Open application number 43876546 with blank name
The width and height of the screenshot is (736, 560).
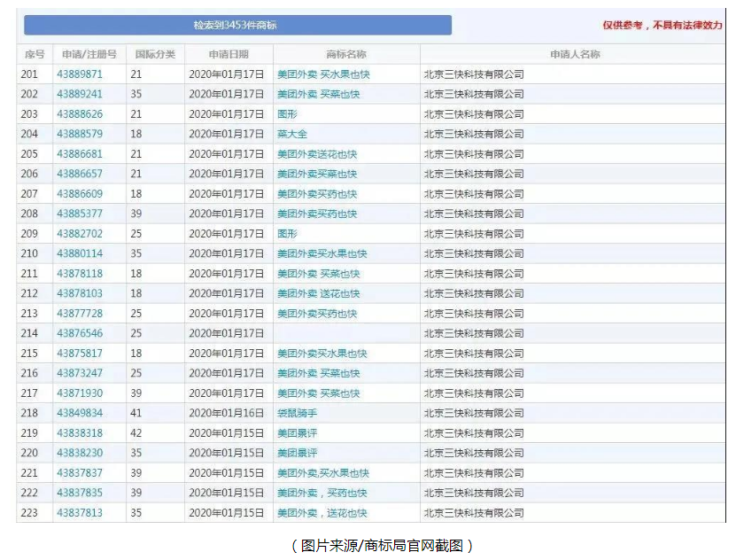(80, 333)
